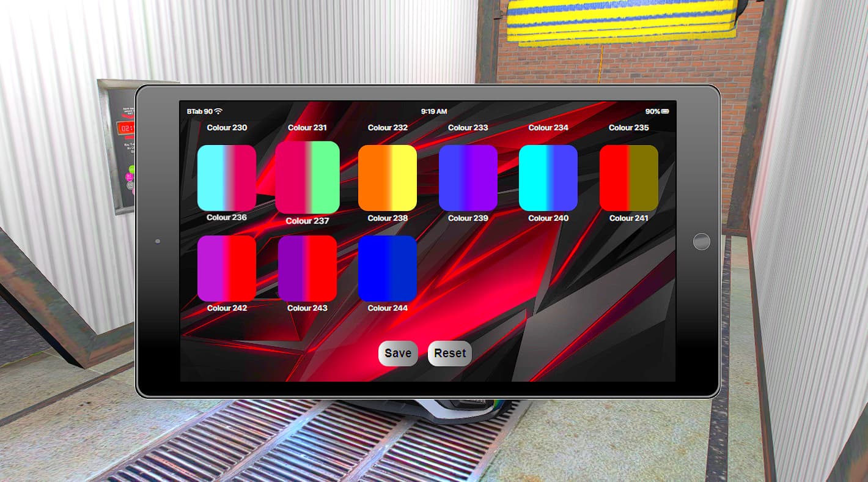868x482 pixels.
Task: Click the Colour 243 label
Action: click(x=307, y=308)
